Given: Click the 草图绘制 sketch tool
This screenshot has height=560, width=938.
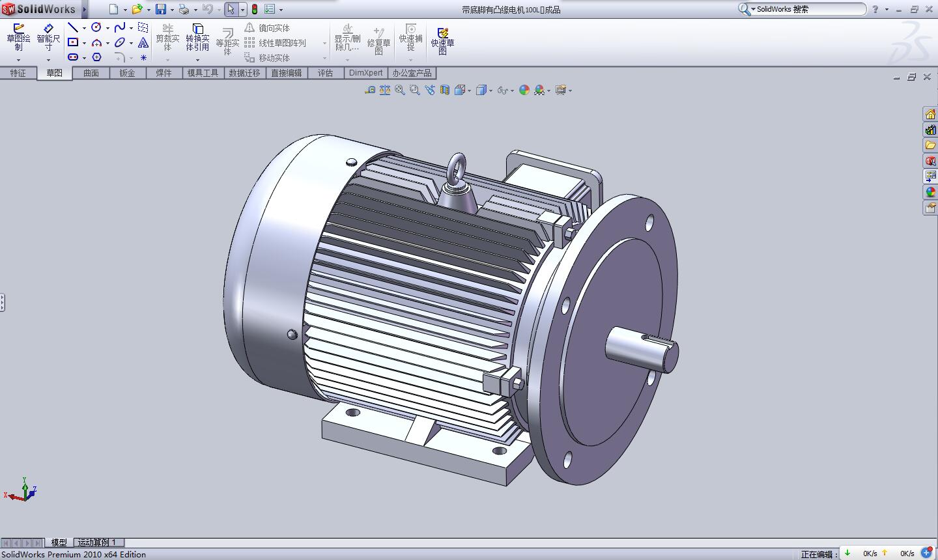Looking at the screenshot, I should tap(18, 38).
